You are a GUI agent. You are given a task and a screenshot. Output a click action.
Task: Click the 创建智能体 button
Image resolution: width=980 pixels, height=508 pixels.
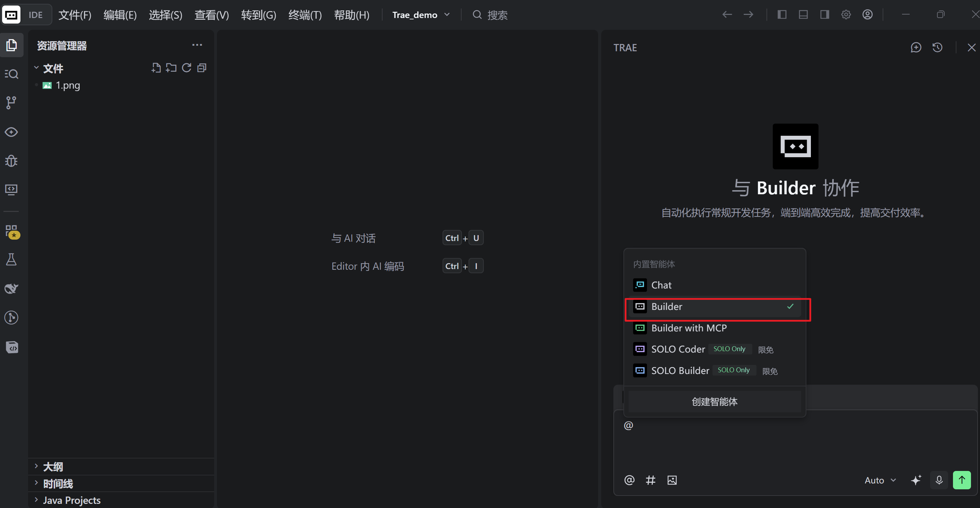(714, 402)
